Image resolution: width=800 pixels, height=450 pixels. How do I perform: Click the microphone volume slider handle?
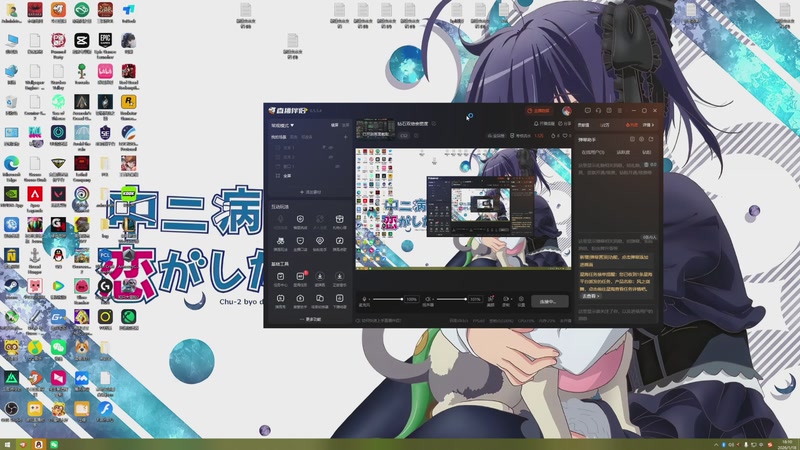[402, 299]
